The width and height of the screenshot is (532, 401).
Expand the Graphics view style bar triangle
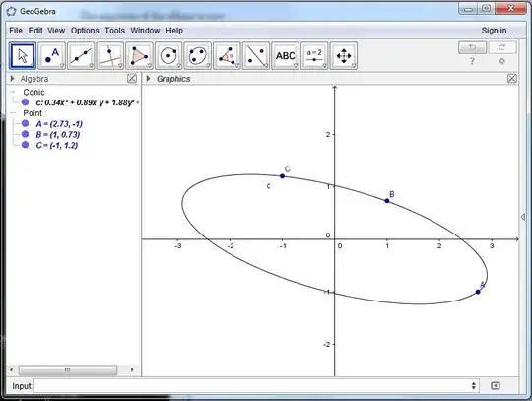(x=148, y=79)
